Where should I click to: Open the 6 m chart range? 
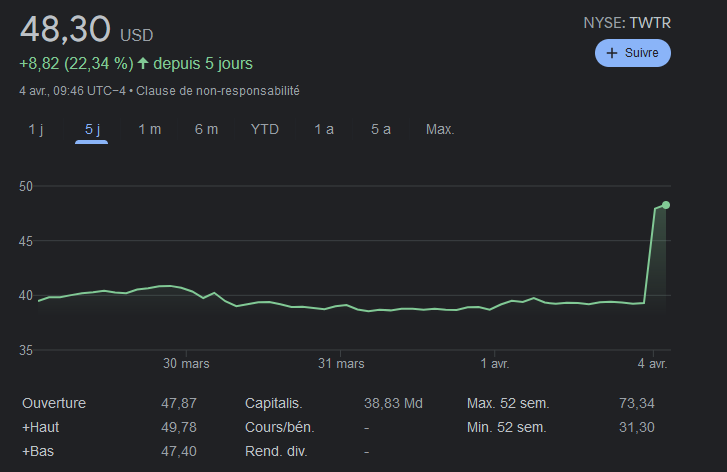click(x=206, y=129)
